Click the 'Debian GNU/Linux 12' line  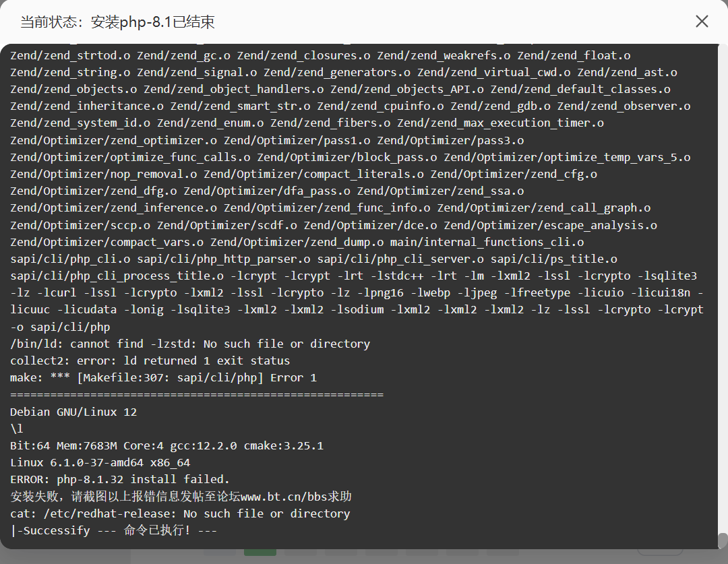click(x=73, y=412)
